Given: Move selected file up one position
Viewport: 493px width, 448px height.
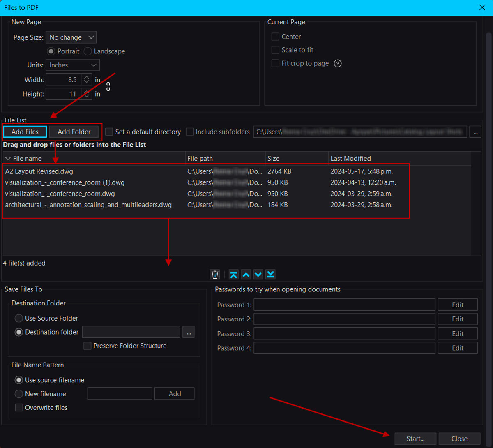Looking at the screenshot, I should (246, 275).
